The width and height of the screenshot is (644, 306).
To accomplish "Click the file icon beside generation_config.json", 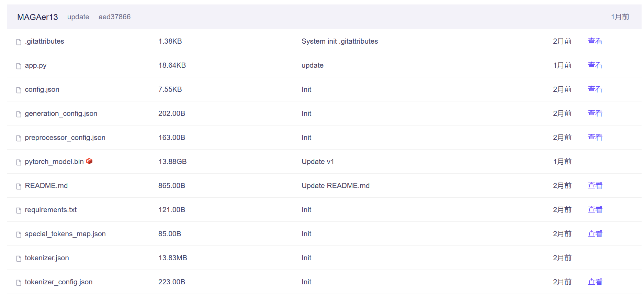I will pos(19,114).
